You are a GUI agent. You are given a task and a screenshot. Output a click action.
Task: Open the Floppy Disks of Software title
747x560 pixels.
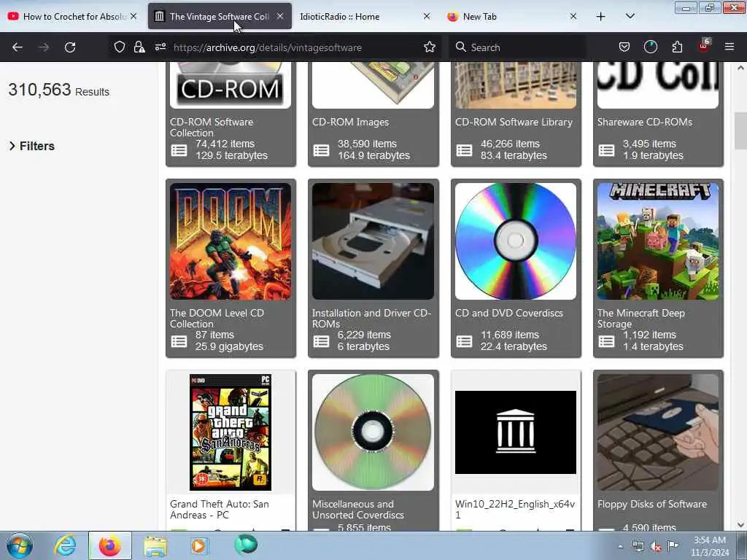click(x=651, y=504)
